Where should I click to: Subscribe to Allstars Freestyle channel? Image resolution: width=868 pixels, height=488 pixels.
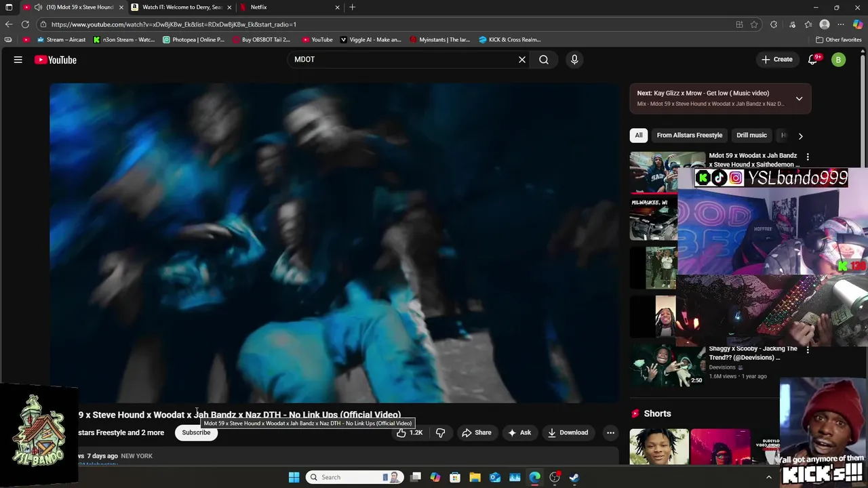196,432
